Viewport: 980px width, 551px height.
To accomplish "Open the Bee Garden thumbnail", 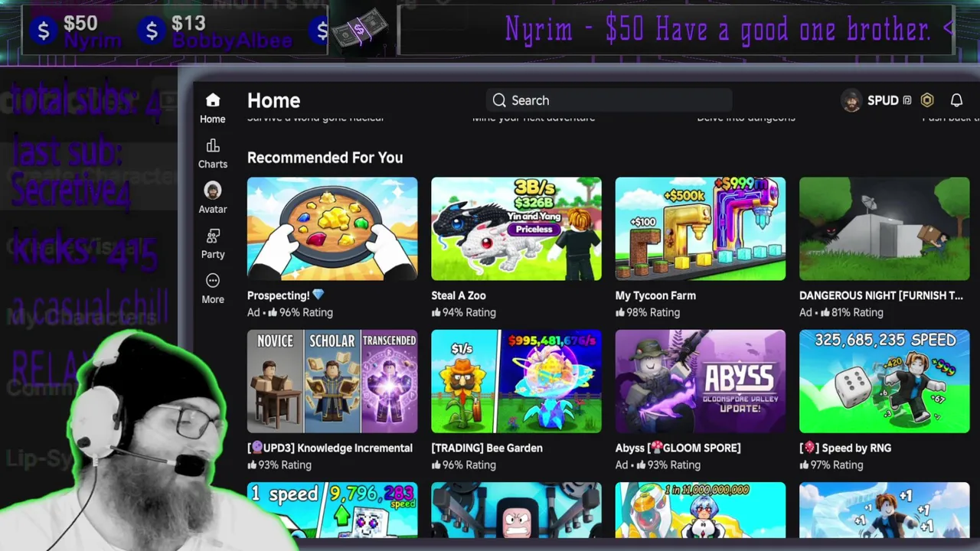I will point(516,381).
